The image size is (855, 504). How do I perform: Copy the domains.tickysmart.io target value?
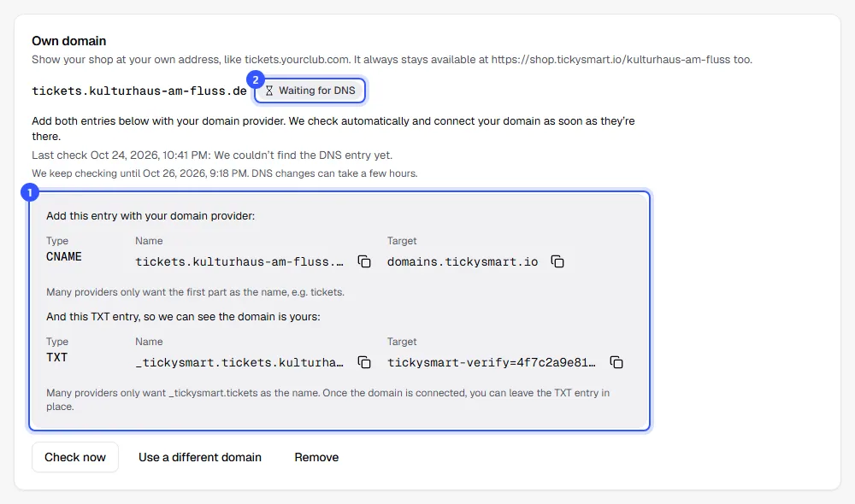point(557,261)
